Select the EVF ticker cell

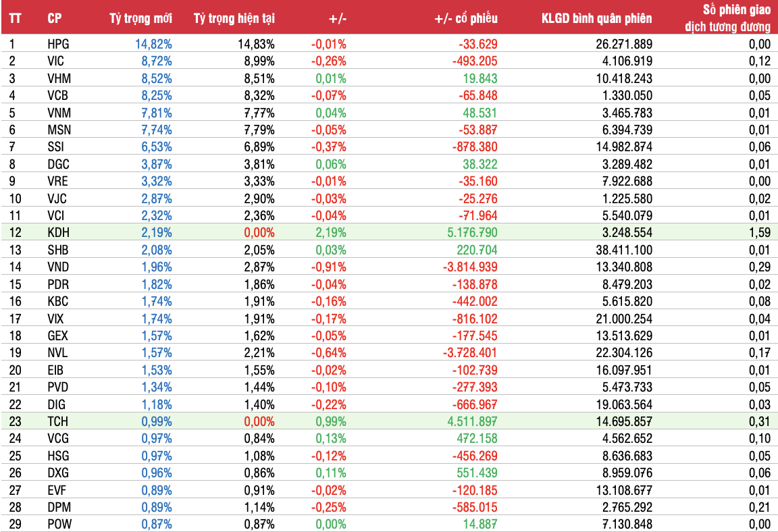(57, 490)
